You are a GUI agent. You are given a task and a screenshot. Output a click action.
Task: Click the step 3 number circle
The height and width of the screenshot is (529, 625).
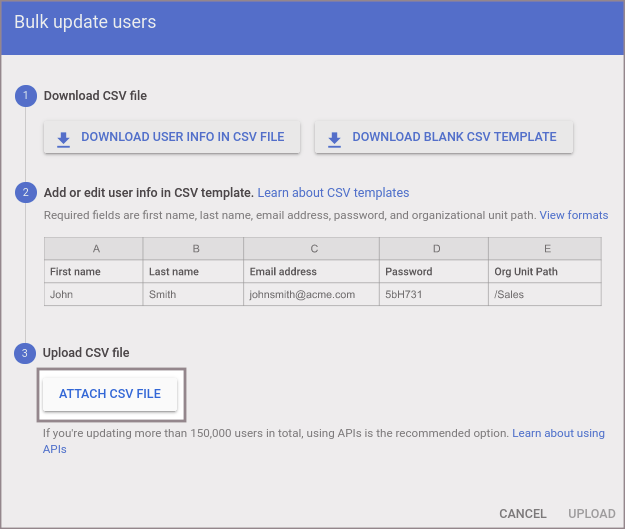[x=25, y=353]
